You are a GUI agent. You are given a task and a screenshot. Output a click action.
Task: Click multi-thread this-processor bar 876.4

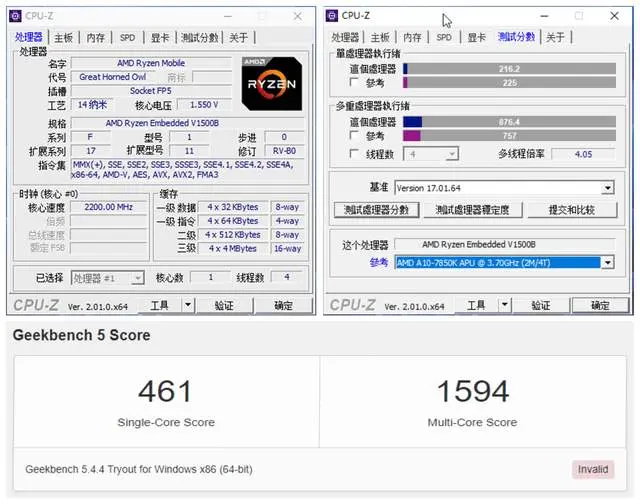coord(509,122)
